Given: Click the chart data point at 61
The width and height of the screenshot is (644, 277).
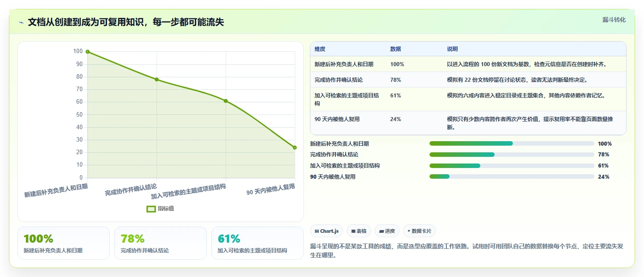Looking at the screenshot, I should click(x=226, y=101).
